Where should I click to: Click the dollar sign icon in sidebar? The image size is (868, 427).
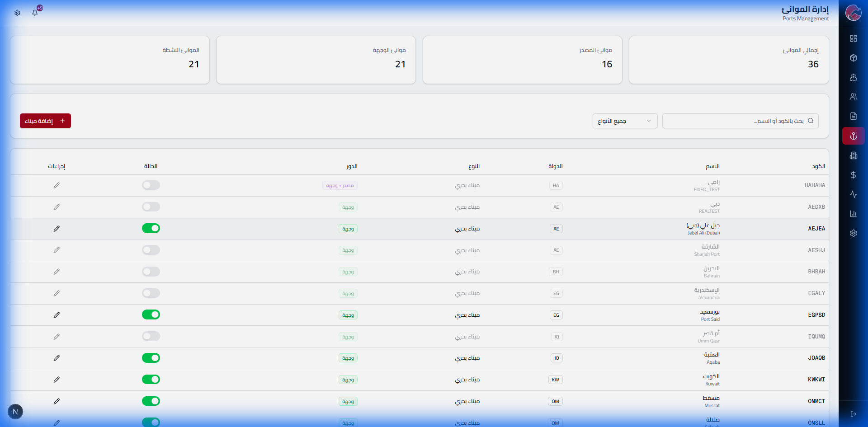click(853, 175)
